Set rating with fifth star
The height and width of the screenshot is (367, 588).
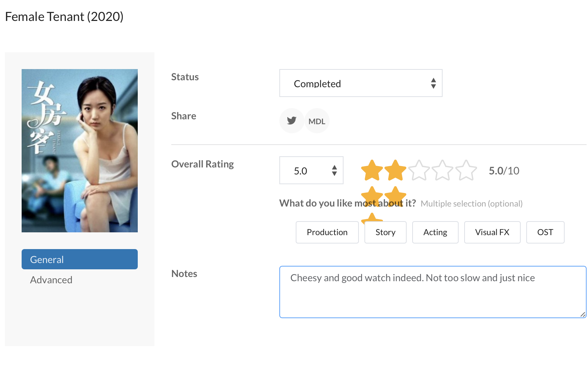466,170
